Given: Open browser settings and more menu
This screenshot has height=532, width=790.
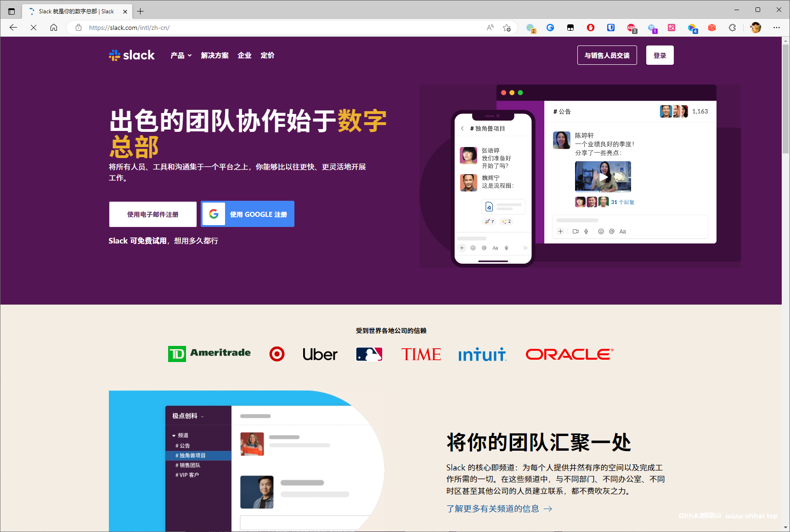Looking at the screenshot, I should coord(777,28).
